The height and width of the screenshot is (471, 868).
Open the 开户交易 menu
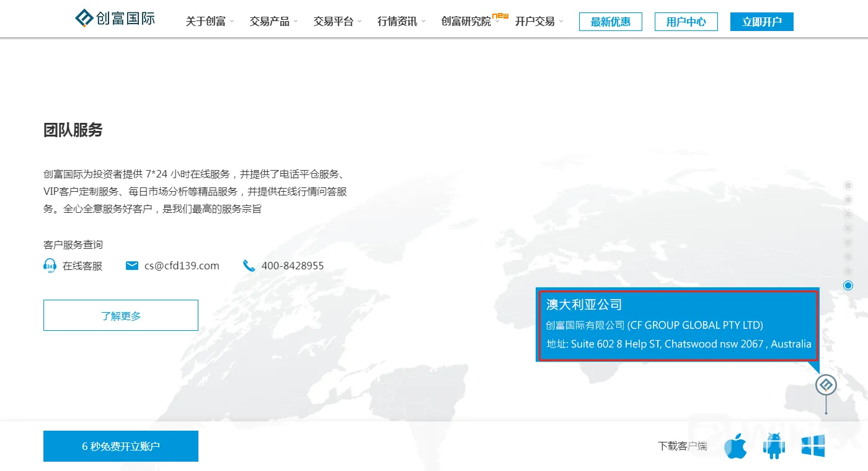[535, 22]
